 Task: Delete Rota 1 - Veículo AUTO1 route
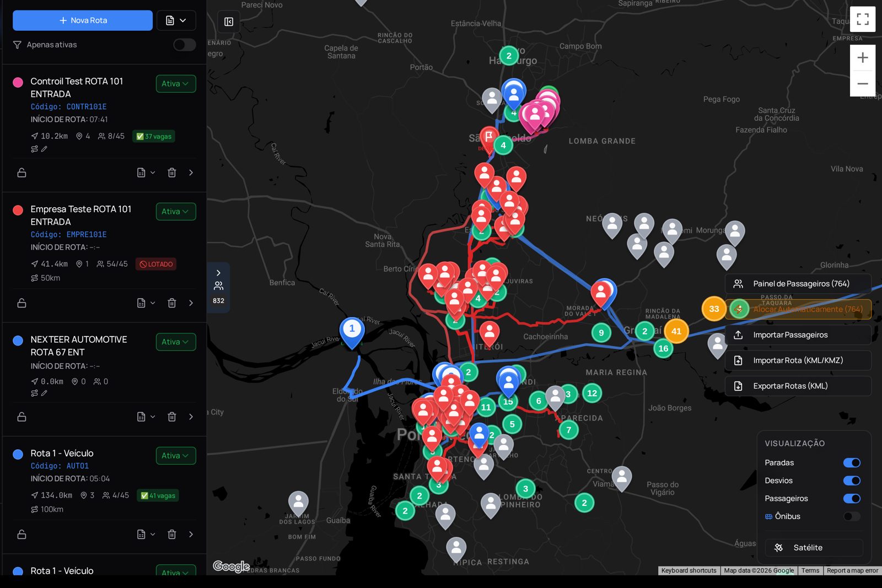[x=172, y=534]
